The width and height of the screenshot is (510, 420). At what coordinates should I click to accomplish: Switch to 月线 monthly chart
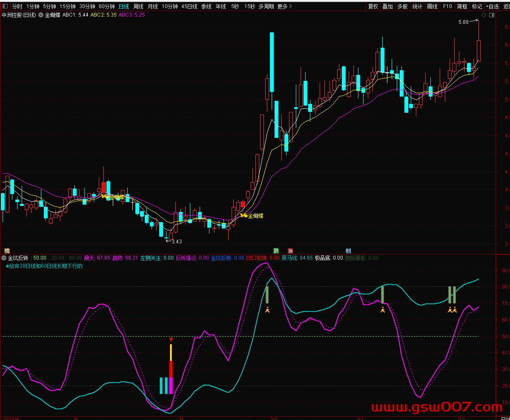[x=152, y=6]
